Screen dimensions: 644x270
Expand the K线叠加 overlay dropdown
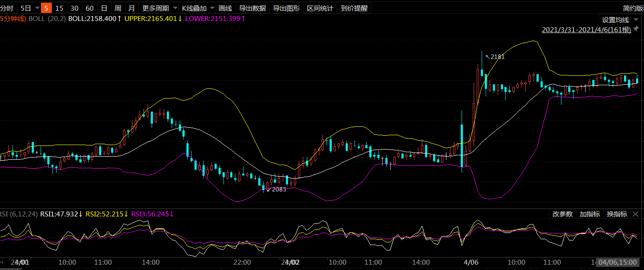211,8
